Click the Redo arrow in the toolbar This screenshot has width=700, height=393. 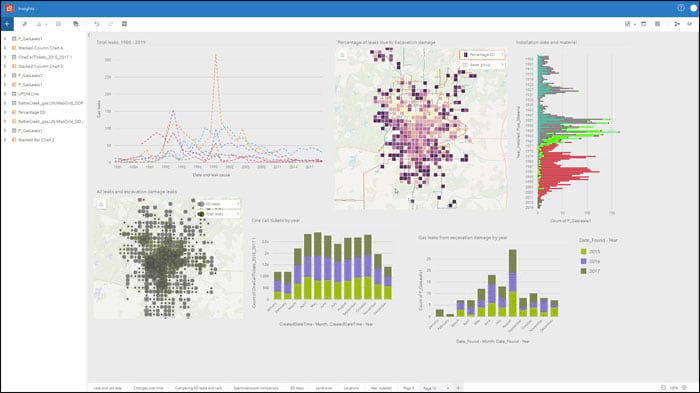pos(110,24)
